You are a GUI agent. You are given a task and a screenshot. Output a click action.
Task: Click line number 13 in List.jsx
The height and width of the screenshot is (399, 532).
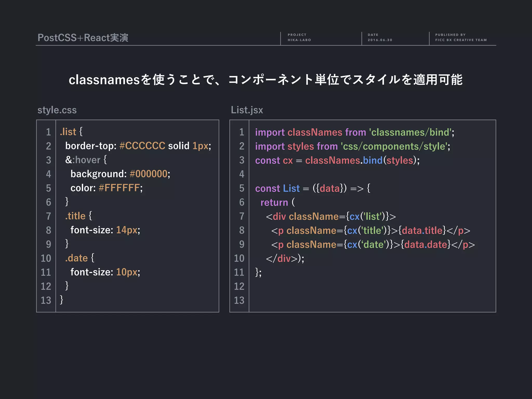(x=239, y=301)
